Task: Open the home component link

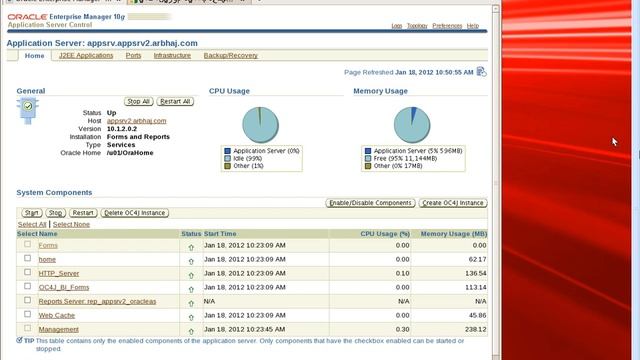Action: pos(47,259)
